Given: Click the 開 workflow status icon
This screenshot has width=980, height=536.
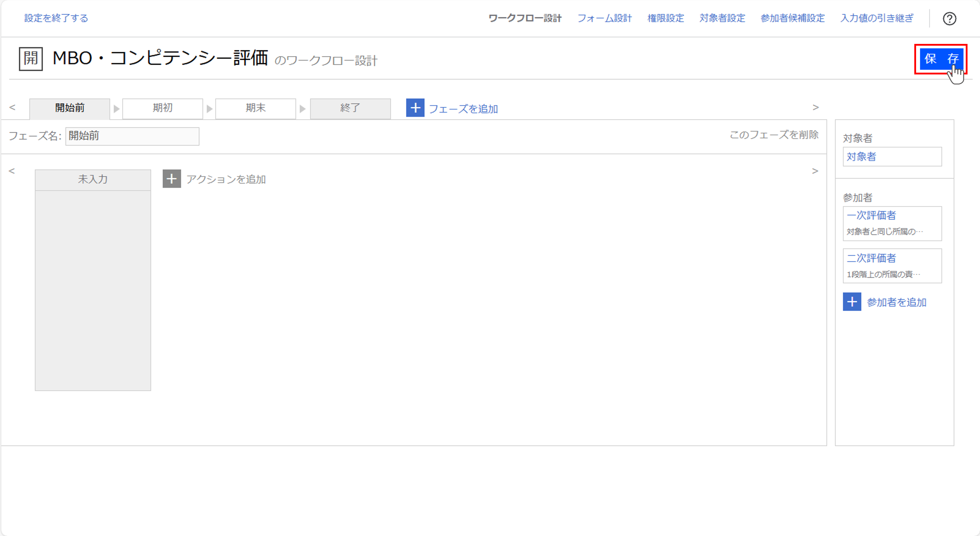Looking at the screenshot, I should pos(31,59).
